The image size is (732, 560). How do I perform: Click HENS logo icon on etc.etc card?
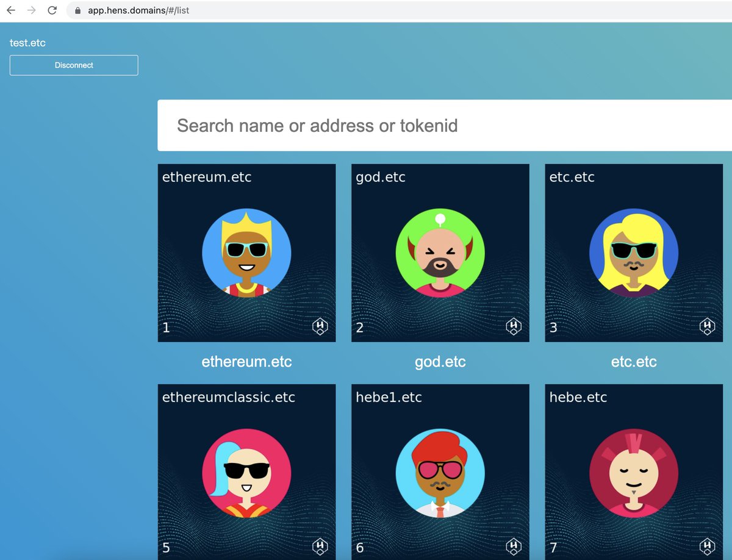[x=707, y=326]
